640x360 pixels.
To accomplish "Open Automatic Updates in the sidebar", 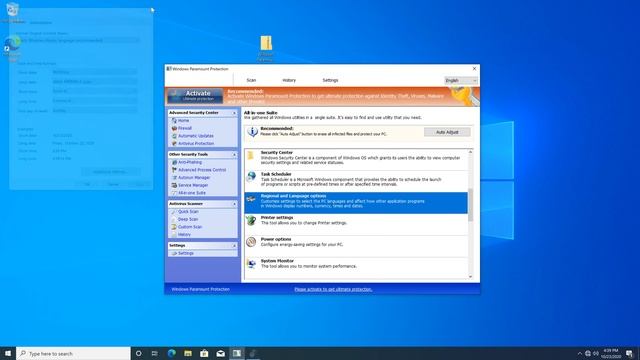I will pyautogui.click(x=196, y=136).
